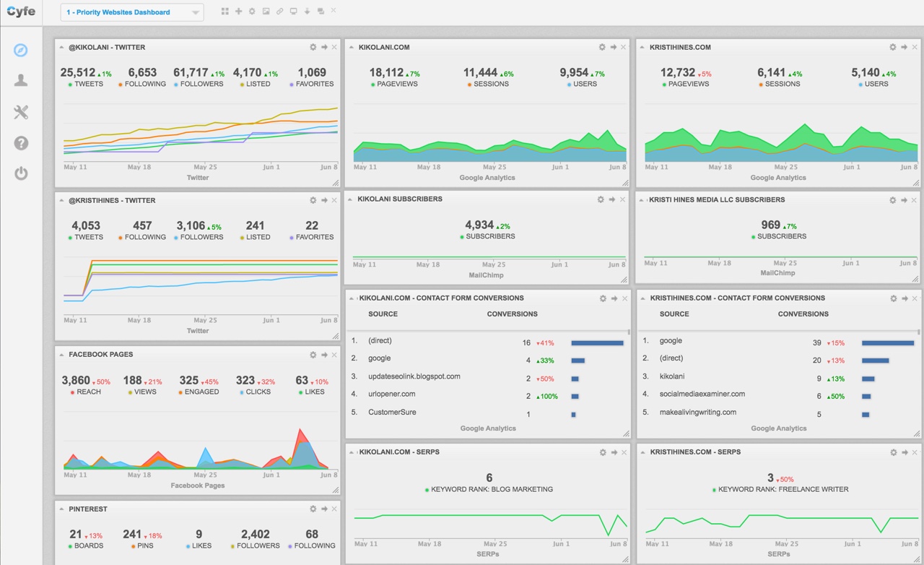
Task: Close the KIKOLANI.COM - CONTACT FORM CONVERSIONS widget
Action: 625,298
